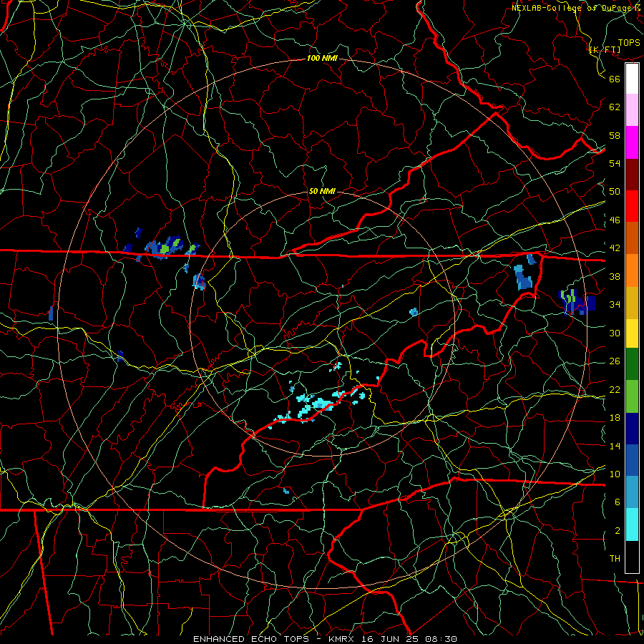Click the "TH" threshold label
Viewport: 644px width, 644px height.
click(x=615, y=559)
